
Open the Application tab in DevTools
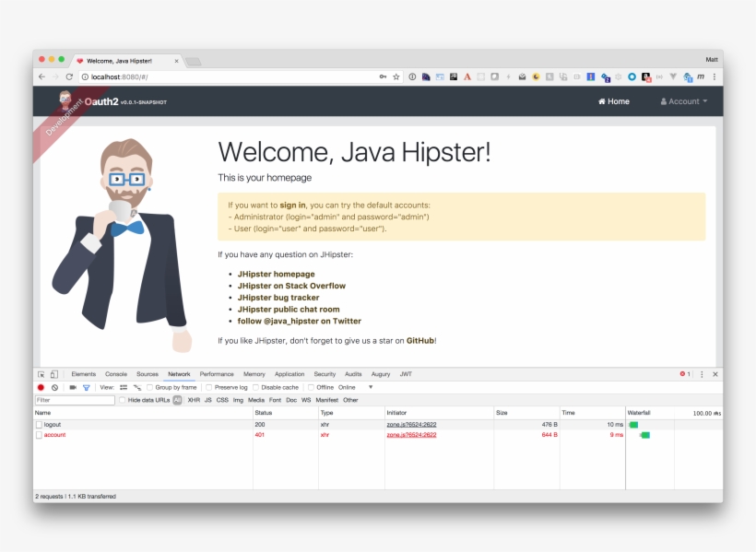[x=289, y=374]
